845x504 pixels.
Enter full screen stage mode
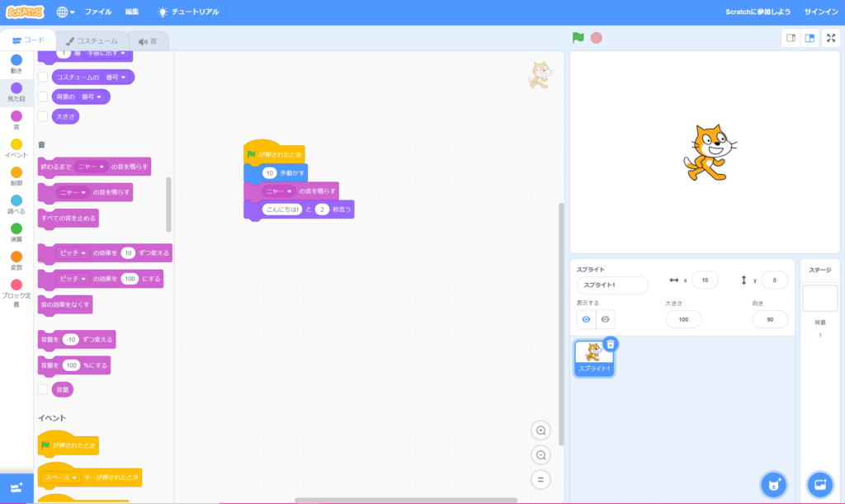point(831,38)
